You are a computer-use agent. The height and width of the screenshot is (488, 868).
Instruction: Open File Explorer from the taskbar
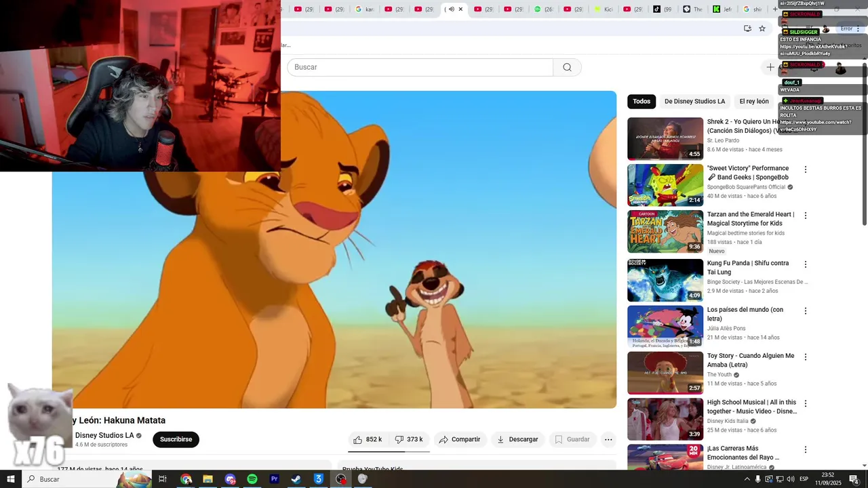(x=208, y=479)
